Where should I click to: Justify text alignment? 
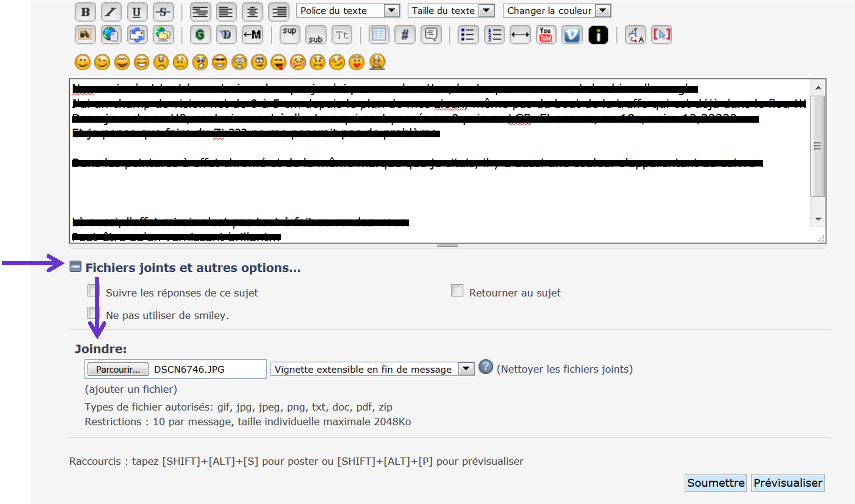pos(200,12)
